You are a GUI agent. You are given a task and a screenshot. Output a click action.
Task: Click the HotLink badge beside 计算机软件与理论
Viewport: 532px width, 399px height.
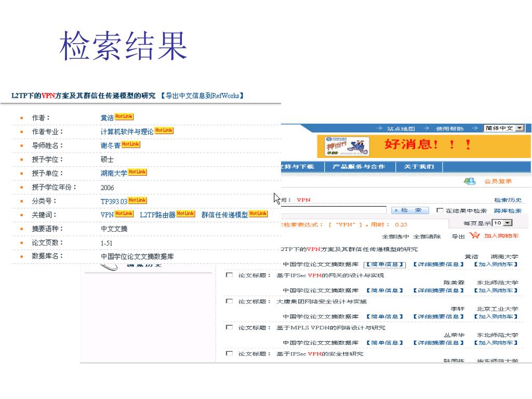click(x=164, y=130)
